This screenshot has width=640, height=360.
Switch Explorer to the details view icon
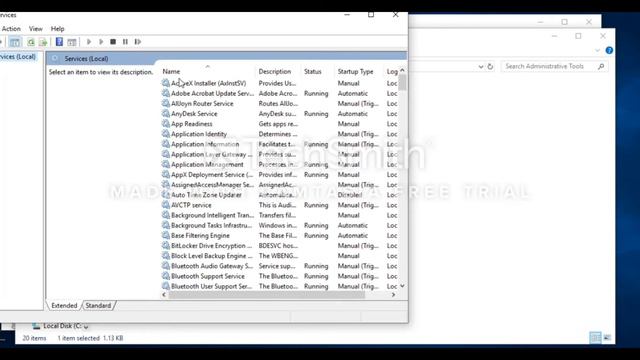[595, 338]
